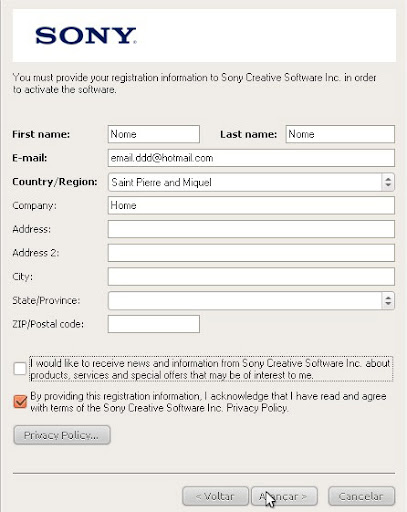Image resolution: width=407 pixels, height=512 pixels.
Task: Click the Sony logo
Action: coord(86,36)
